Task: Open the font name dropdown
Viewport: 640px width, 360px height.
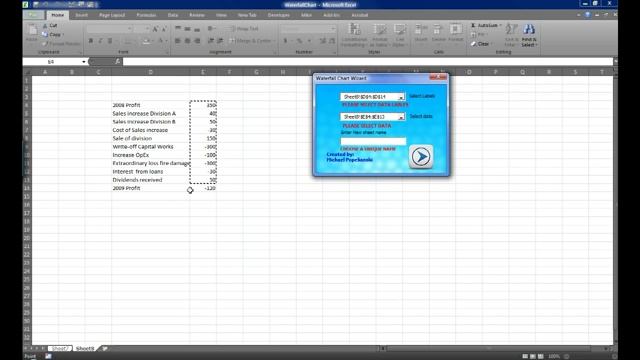Action: (x=130, y=29)
